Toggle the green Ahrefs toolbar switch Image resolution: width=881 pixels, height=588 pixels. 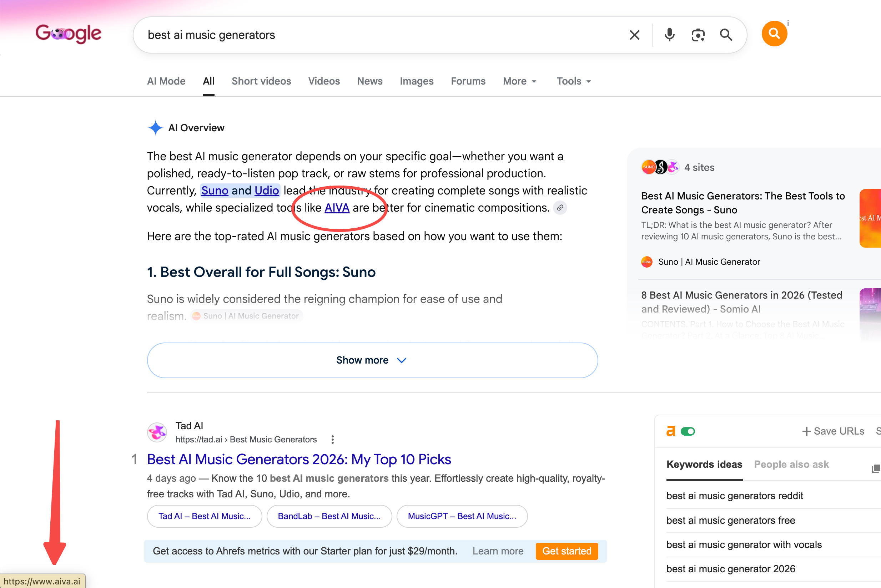click(x=688, y=431)
